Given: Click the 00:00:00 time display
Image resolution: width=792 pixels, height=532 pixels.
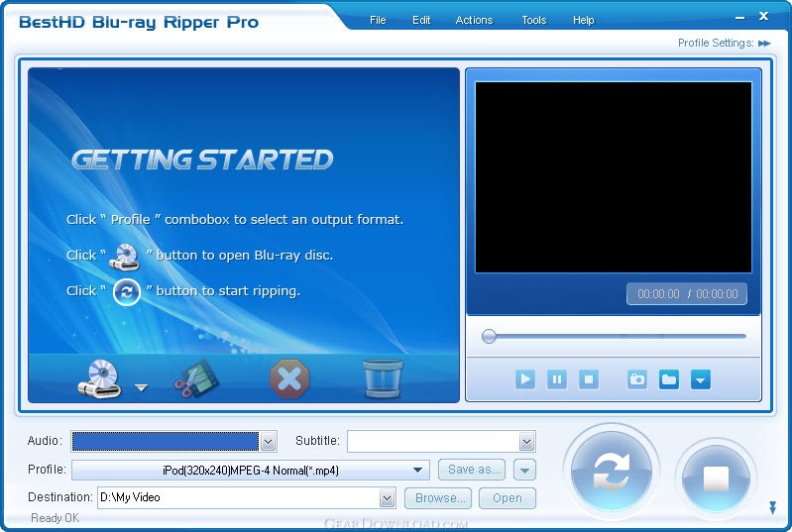Looking at the screenshot, I should pos(687,294).
